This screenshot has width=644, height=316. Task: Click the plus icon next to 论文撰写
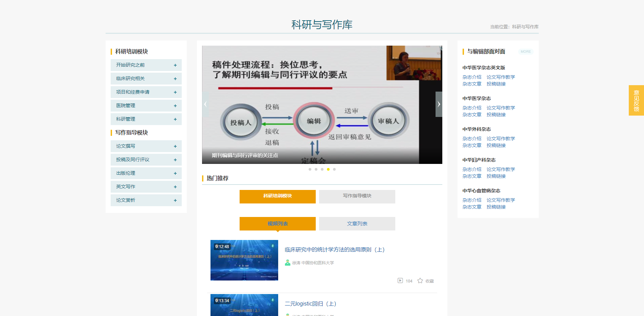175,146
